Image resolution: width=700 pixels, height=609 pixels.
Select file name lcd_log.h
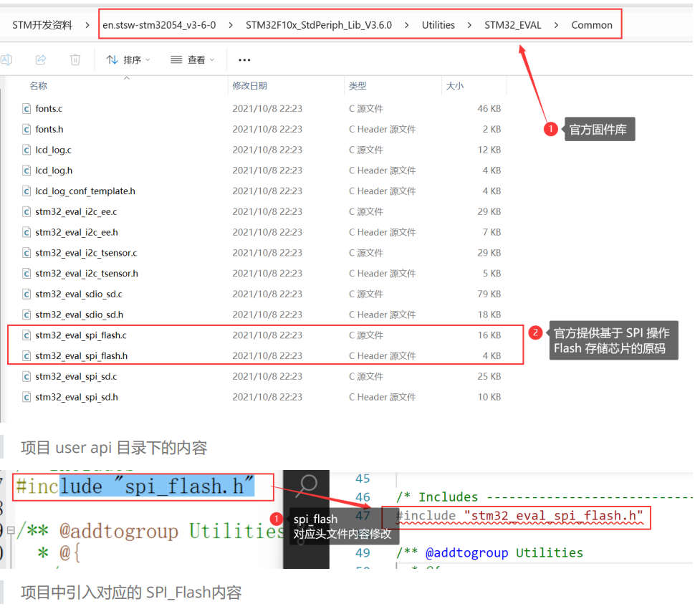click(54, 170)
